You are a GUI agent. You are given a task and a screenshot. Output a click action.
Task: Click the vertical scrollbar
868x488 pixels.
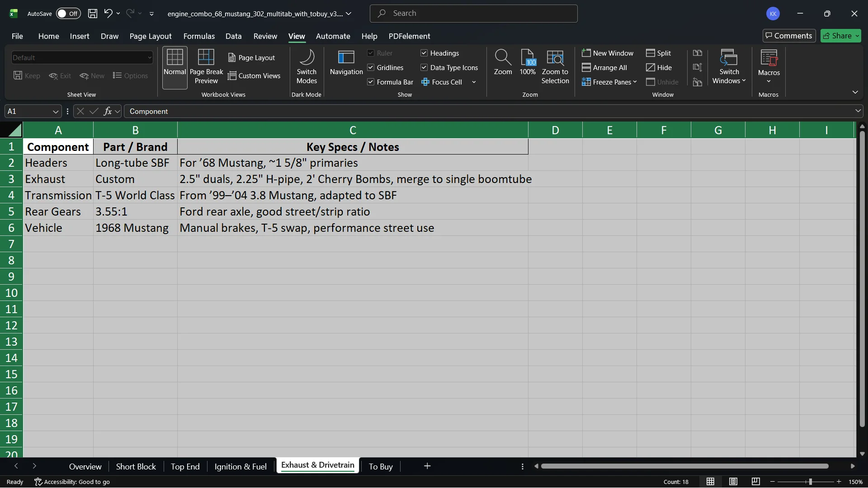click(x=862, y=279)
